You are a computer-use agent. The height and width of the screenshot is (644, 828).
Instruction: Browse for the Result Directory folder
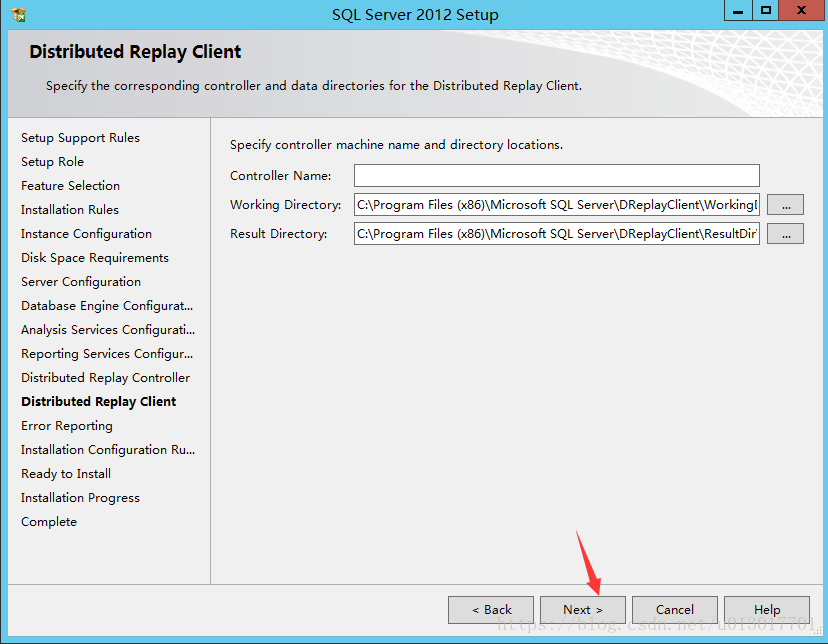coord(785,234)
